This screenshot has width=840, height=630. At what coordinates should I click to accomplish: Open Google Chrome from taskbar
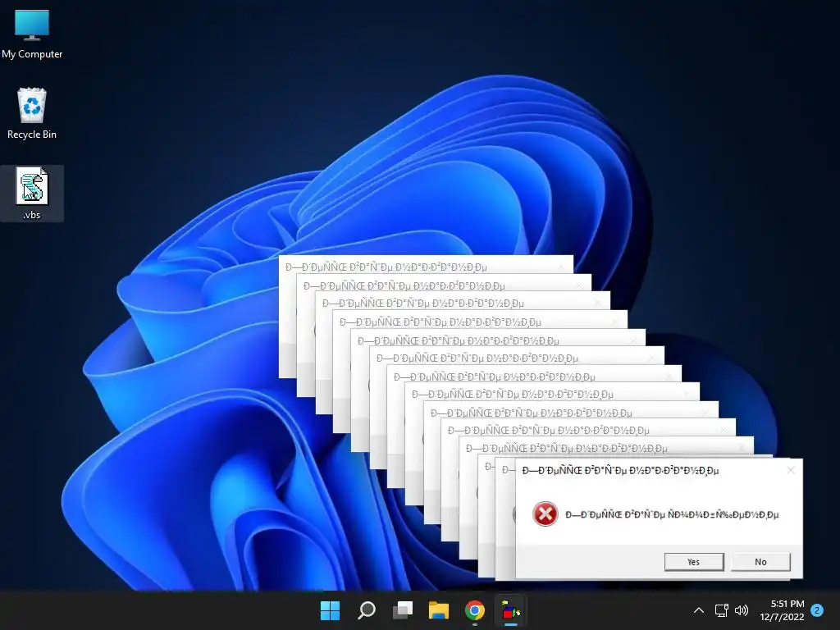coord(475,610)
